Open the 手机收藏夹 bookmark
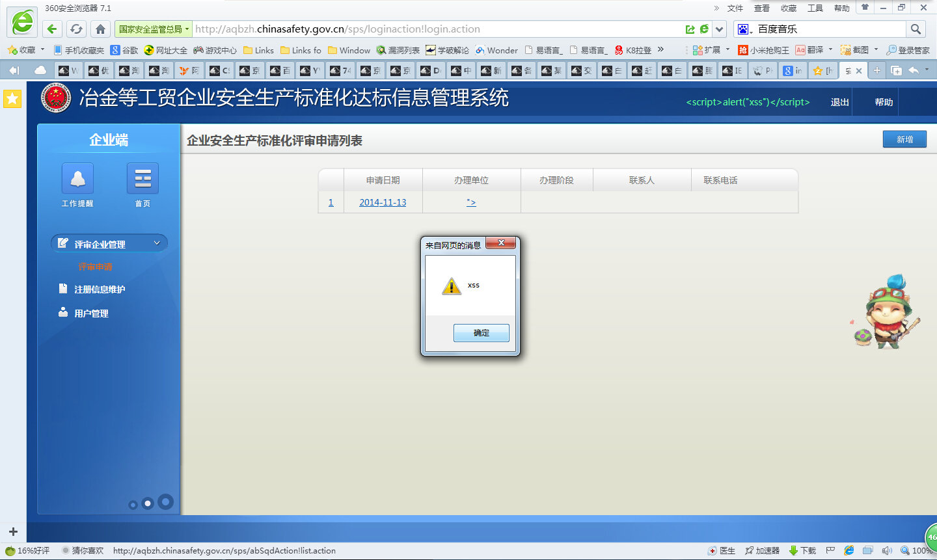937x560 pixels. 79,50
